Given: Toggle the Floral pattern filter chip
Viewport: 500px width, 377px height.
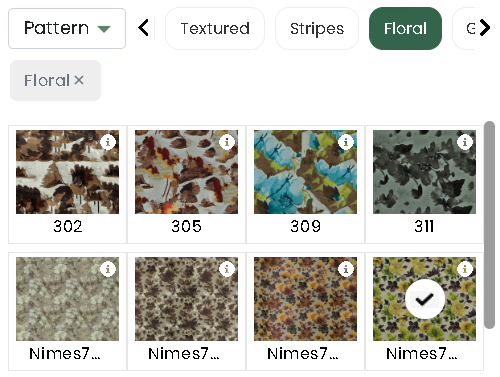Looking at the screenshot, I should click(405, 28).
